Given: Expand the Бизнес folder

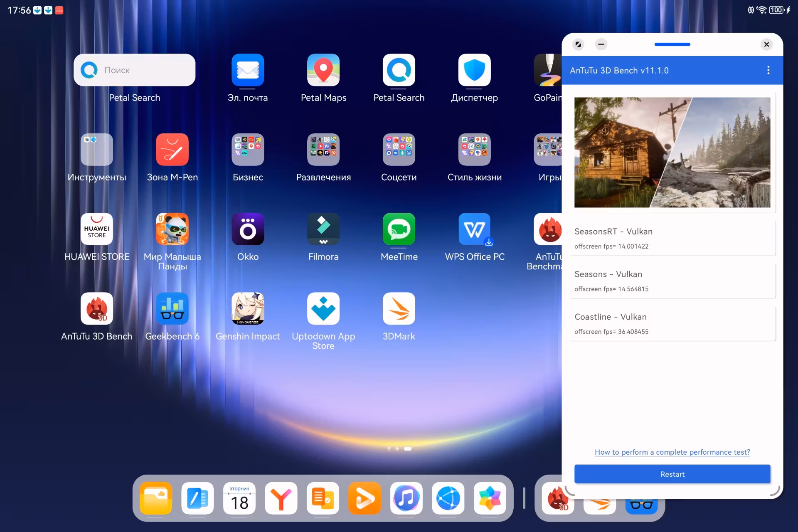Looking at the screenshot, I should (248, 150).
